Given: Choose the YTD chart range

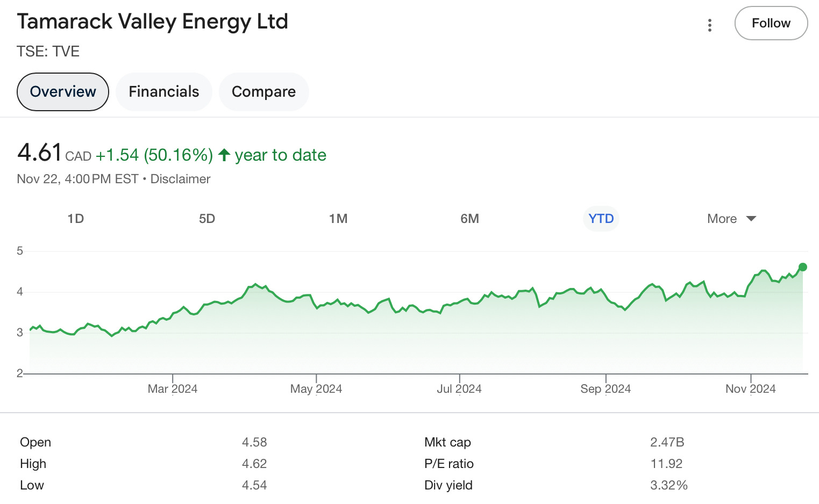Looking at the screenshot, I should click(601, 219).
